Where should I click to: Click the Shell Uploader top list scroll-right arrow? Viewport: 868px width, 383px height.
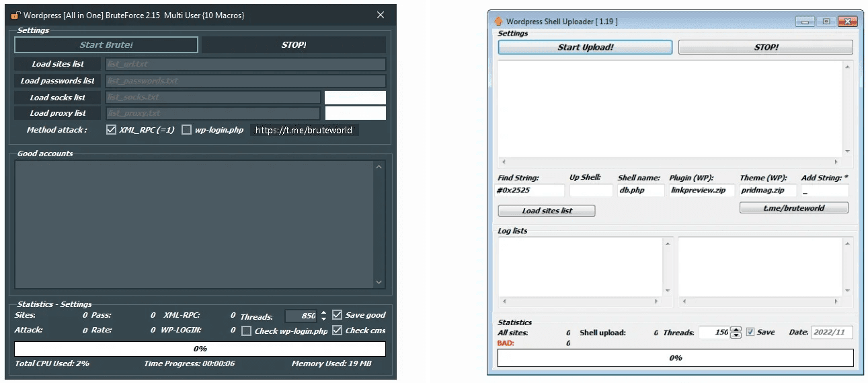pos(836,162)
